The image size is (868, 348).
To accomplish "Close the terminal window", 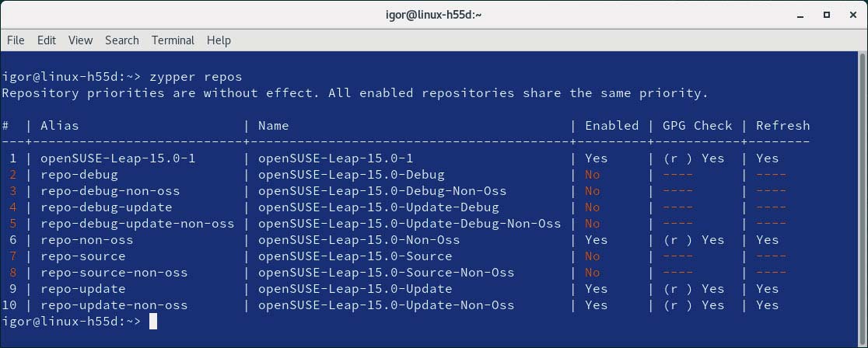I will 852,15.
